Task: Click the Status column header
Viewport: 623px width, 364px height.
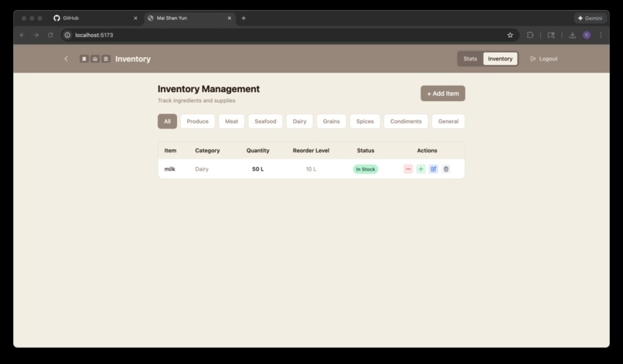Action: (366, 150)
